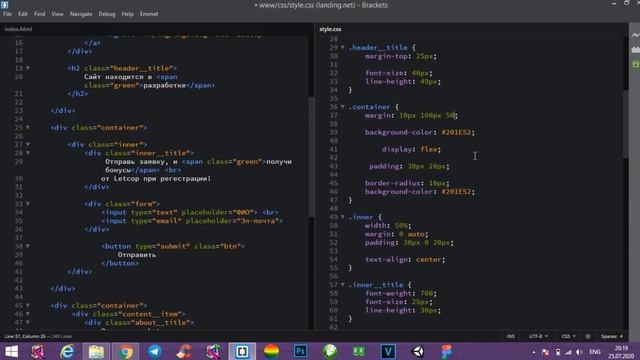Collapse the .container rule at line 36
Viewport: 640px width, 360px height.
click(x=343, y=107)
